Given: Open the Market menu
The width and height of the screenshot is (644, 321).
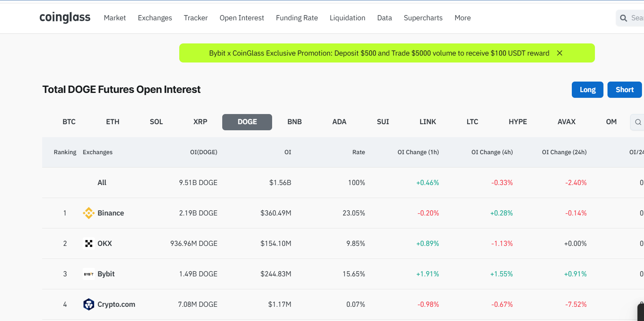Looking at the screenshot, I should 115,18.
